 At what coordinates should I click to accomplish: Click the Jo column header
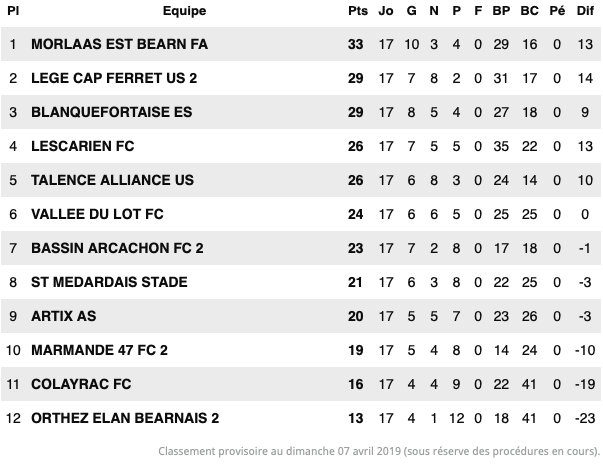point(386,11)
